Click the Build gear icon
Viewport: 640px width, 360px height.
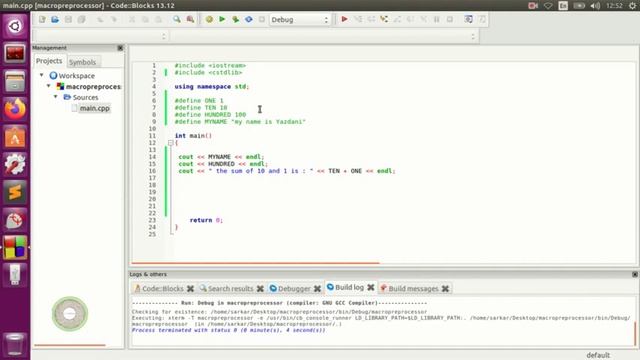pyautogui.click(x=209, y=19)
